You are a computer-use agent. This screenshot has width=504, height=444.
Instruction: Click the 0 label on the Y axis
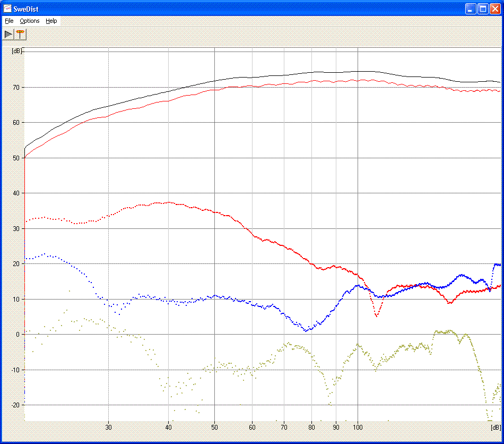(x=18, y=334)
